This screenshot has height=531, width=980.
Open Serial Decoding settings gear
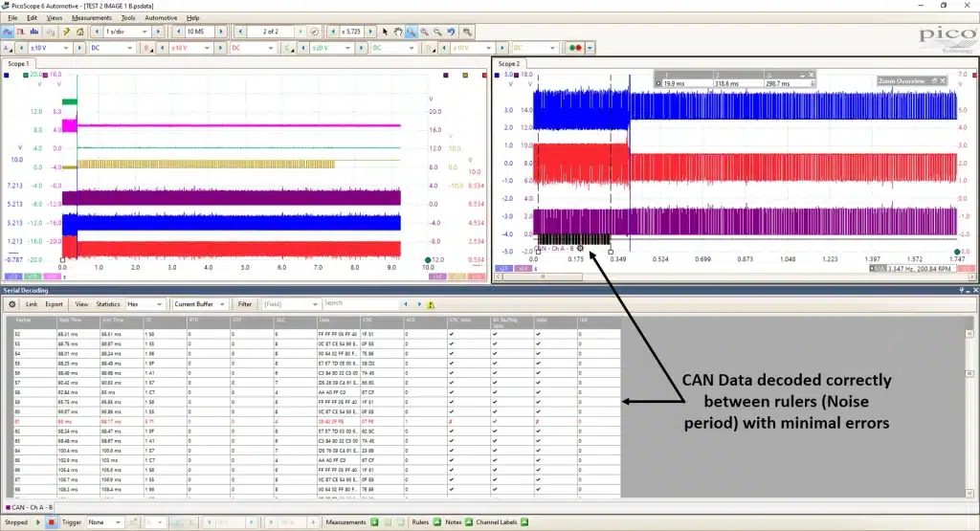click(x=11, y=304)
